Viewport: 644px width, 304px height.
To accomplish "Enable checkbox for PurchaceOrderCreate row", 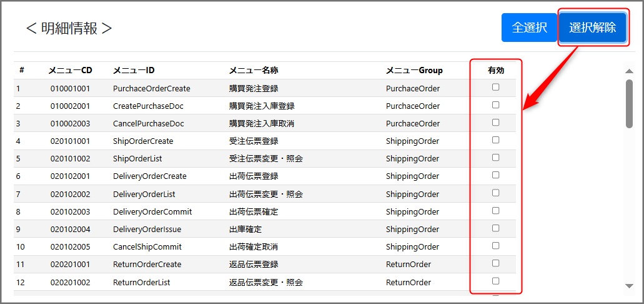I will coord(495,88).
